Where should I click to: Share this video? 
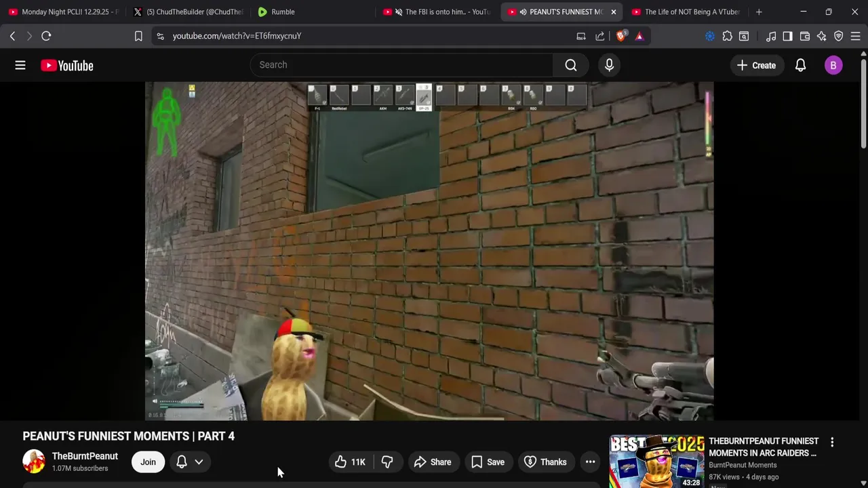coord(433,462)
